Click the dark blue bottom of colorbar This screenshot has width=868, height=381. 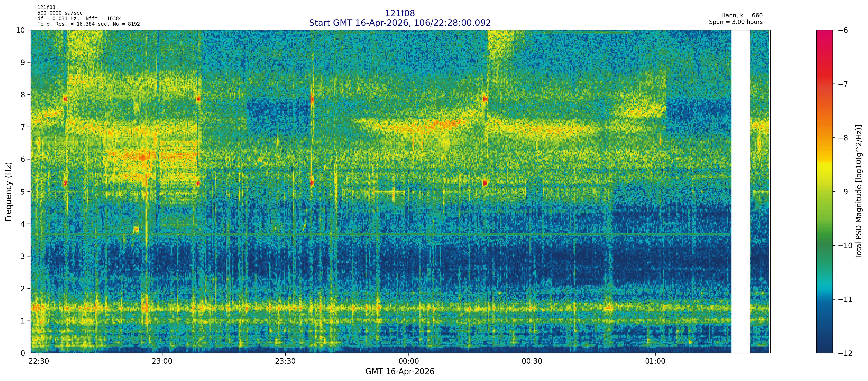pyautogui.click(x=824, y=347)
